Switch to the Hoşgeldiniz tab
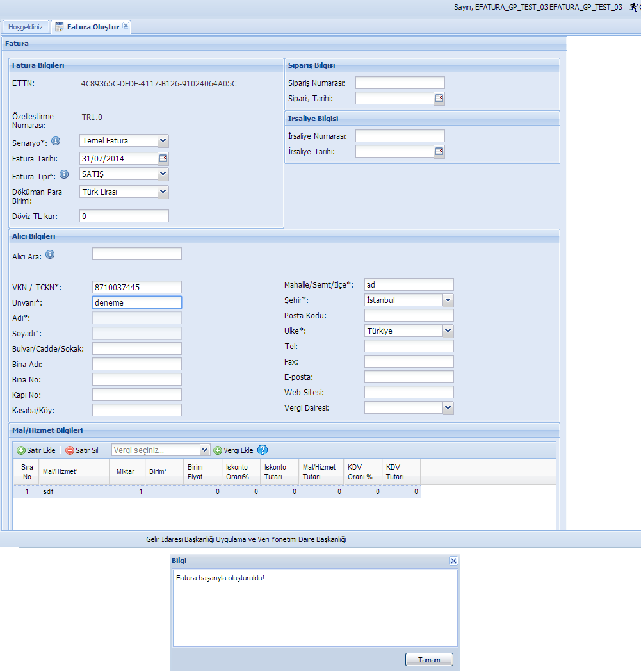This screenshot has height=672, width=641. tap(26, 27)
